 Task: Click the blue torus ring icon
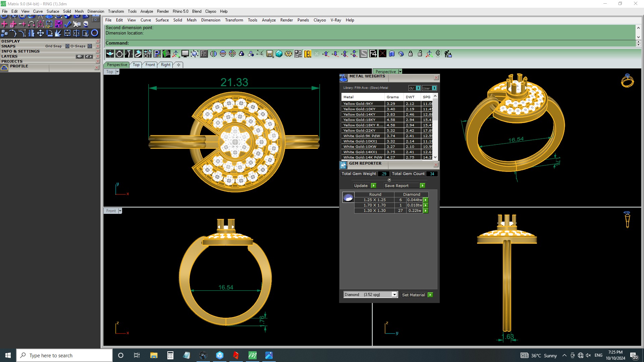point(95,33)
